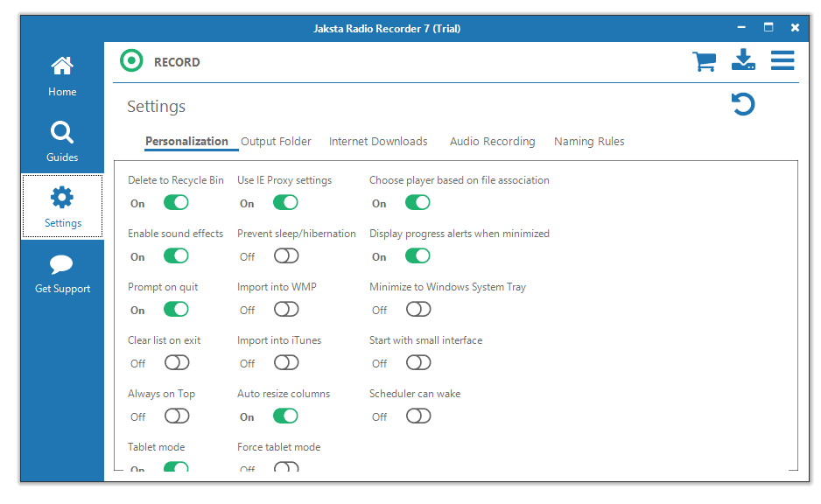
Task: Click the Home icon in sidebar
Action: pos(62,66)
